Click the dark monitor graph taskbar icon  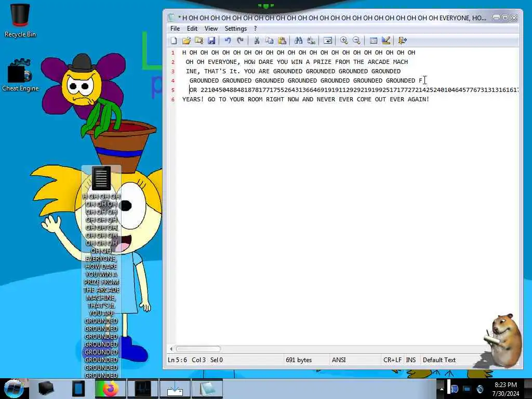point(143,389)
